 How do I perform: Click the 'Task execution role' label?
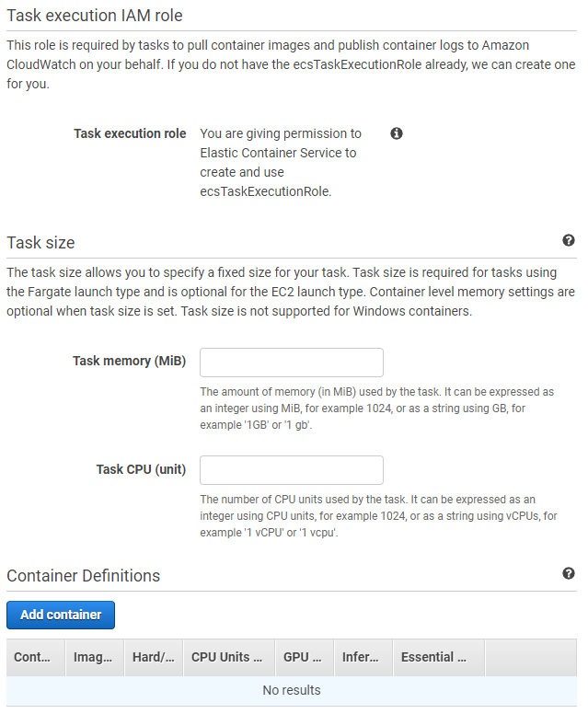click(130, 133)
